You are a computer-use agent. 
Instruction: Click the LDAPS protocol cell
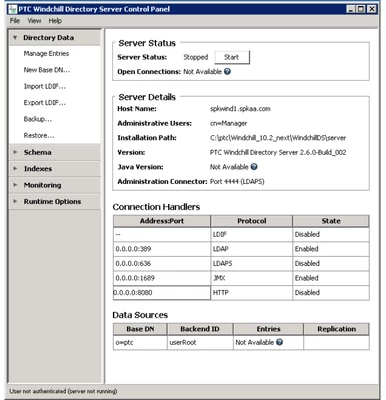252,263
